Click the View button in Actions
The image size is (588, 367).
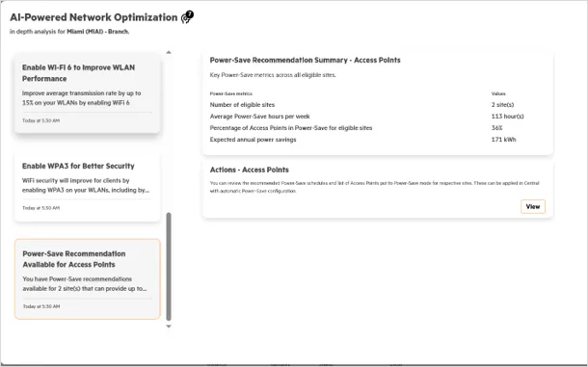[x=532, y=206]
